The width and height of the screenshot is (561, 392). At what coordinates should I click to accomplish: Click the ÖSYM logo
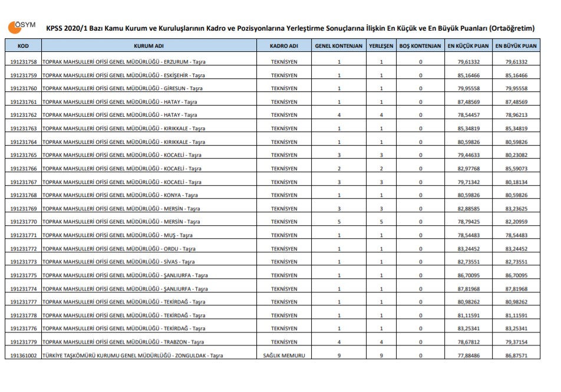tap(23, 27)
